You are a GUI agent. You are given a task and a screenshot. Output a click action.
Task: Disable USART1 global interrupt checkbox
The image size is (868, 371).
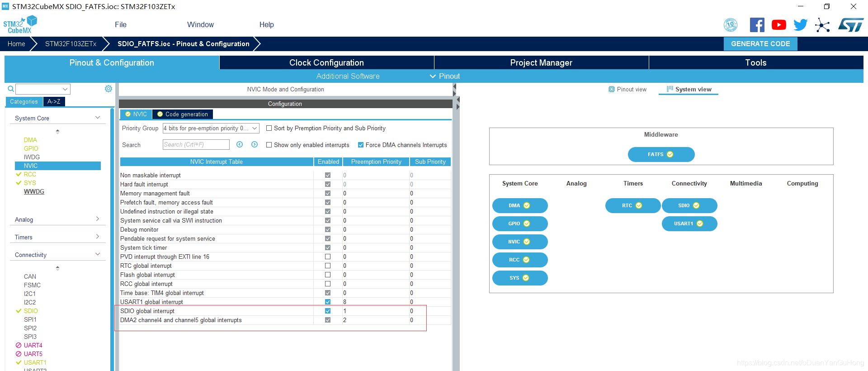[328, 302]
